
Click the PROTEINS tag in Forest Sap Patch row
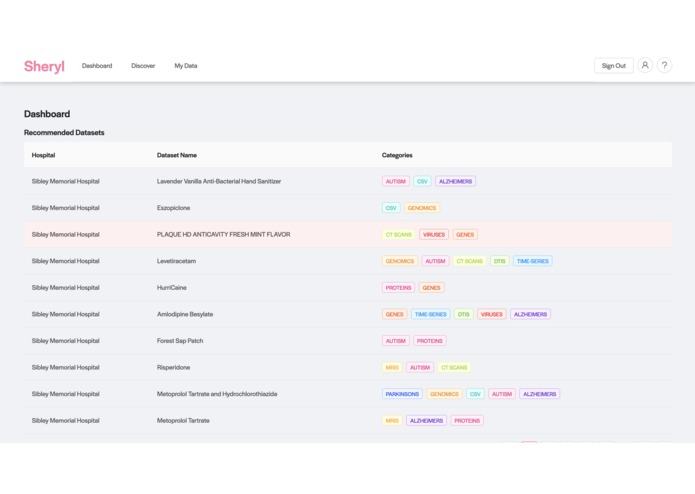[x=429, y=341]
